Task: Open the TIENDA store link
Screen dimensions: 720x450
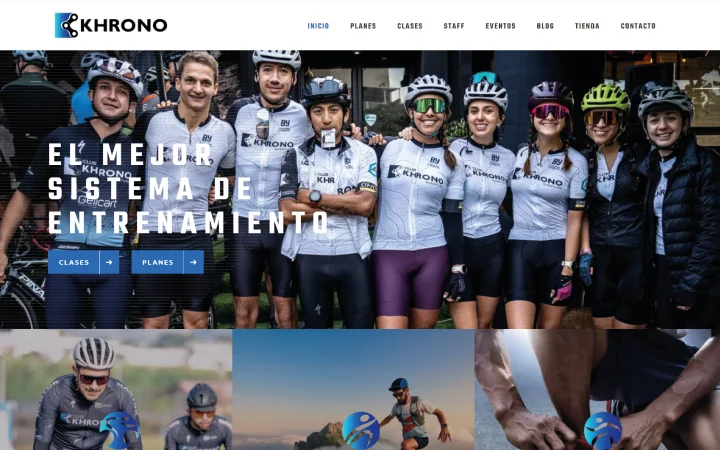Action: point(587,26)
